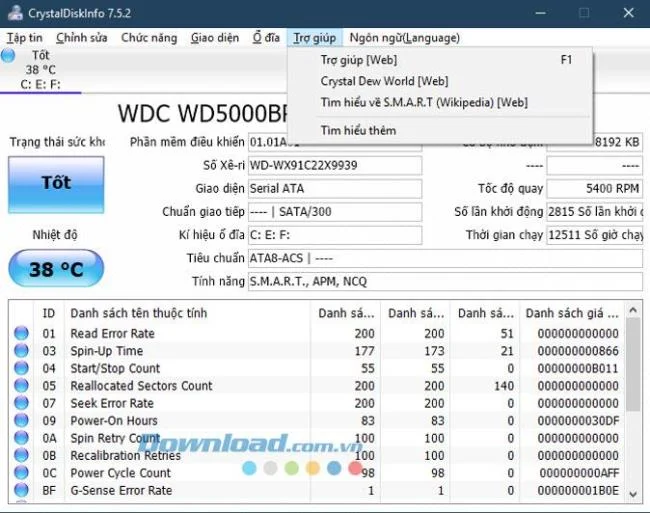This screenshot has height=513, width=650.
Task: Click the blue disk status orb near Tốt 38 °C
Action: [8, 56]
